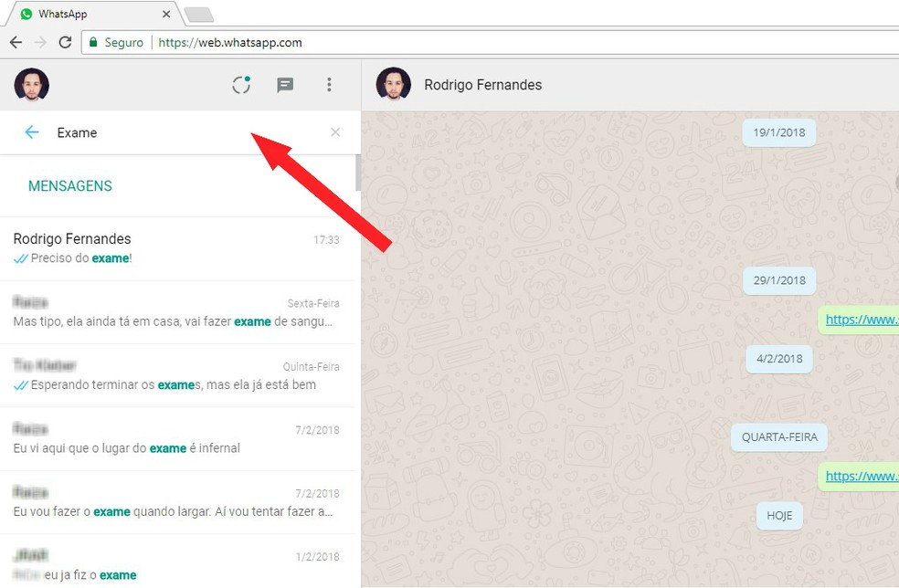899x588 pixels.
Task: Click the browser back arrow button
Action: tap(16, 42)
